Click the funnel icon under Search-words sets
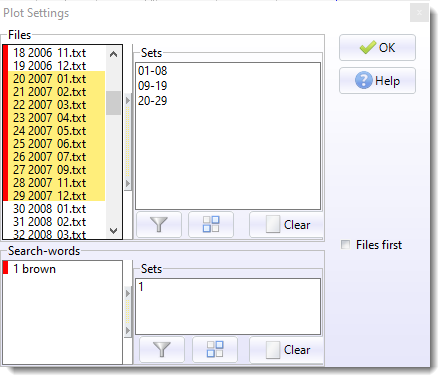The width and height of the screenshot is (445, 382). pyautogui.click(x=162, y=349)
